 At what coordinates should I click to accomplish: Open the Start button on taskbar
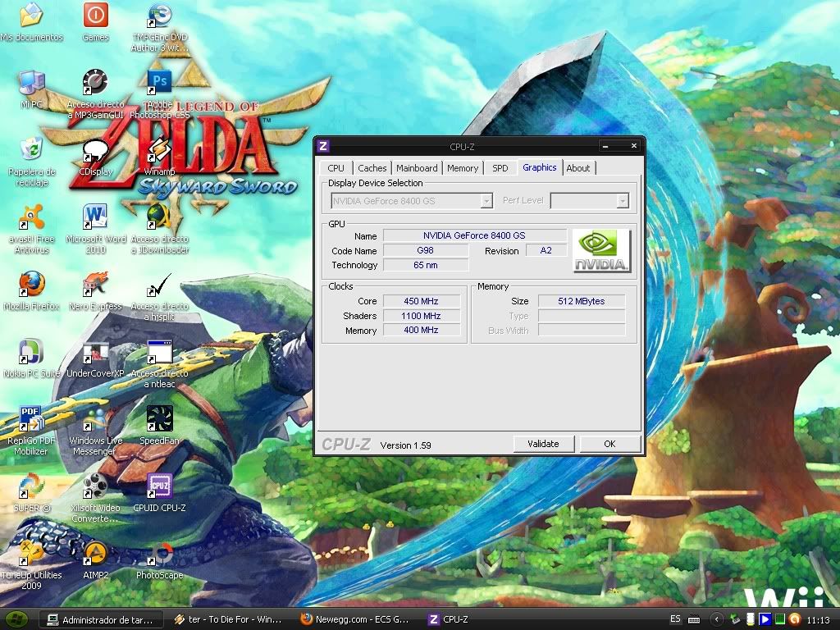click(18, 619)
